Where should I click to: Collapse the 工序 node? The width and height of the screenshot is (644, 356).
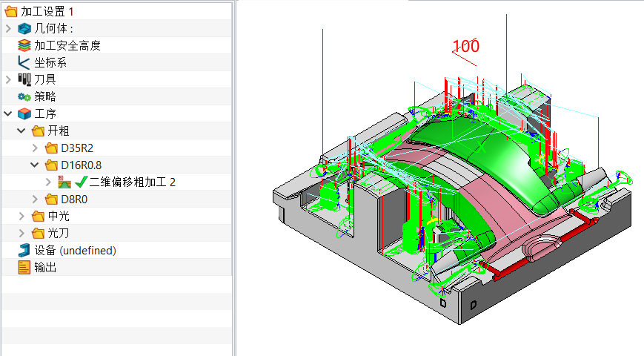point(8,113)
